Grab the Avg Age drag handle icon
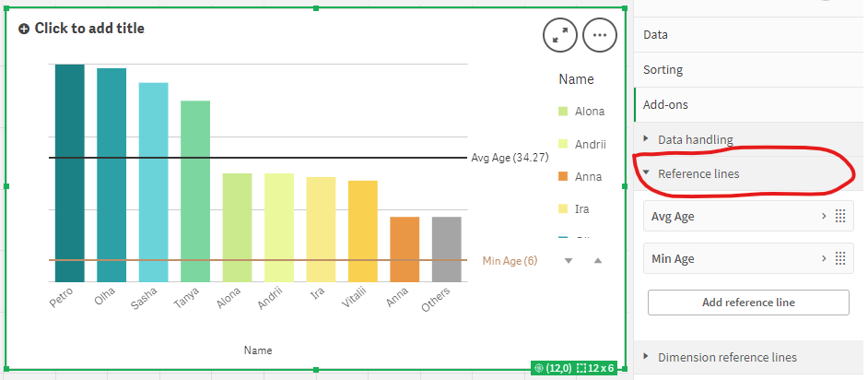868x380 pixels. [839, 216]
